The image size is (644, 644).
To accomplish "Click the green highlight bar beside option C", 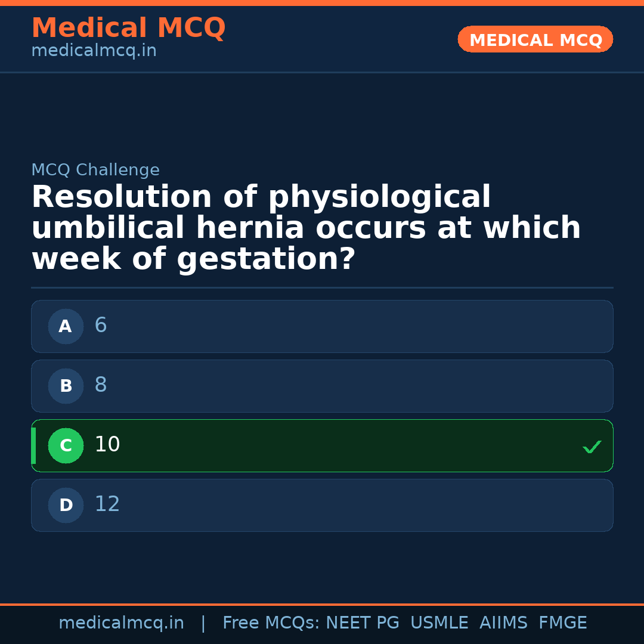I will pos(33,445).
